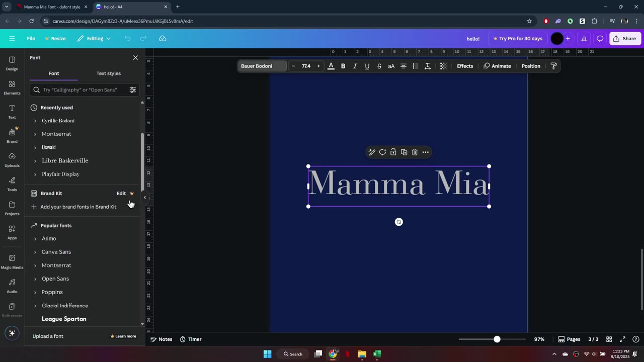Expand Canva Sans font styles
Viewport: 644px width, 362px height.
click(x=35, y=252)
